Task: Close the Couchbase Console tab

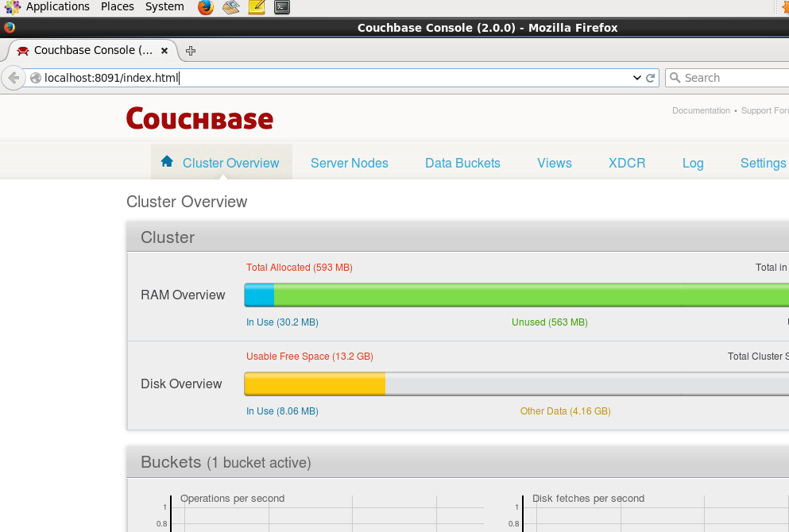Action: [x=164, y=51]
